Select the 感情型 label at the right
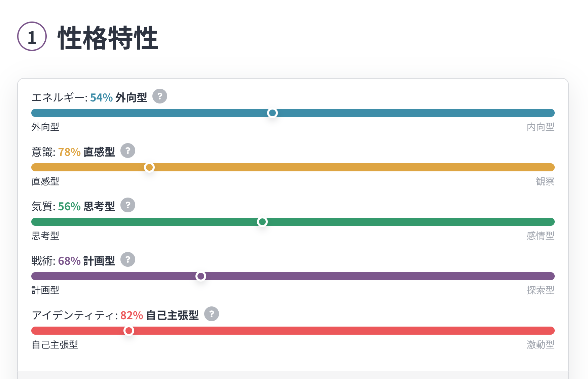The height and width of the screenshot is (379, 588). (x=540, y=236)
